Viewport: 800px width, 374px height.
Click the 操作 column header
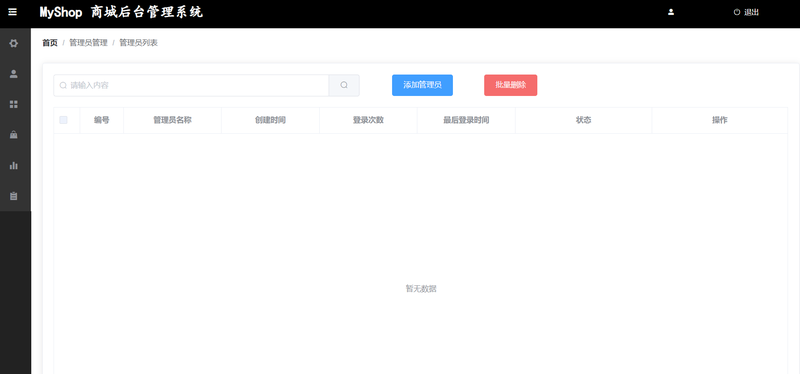click(720, 120)
